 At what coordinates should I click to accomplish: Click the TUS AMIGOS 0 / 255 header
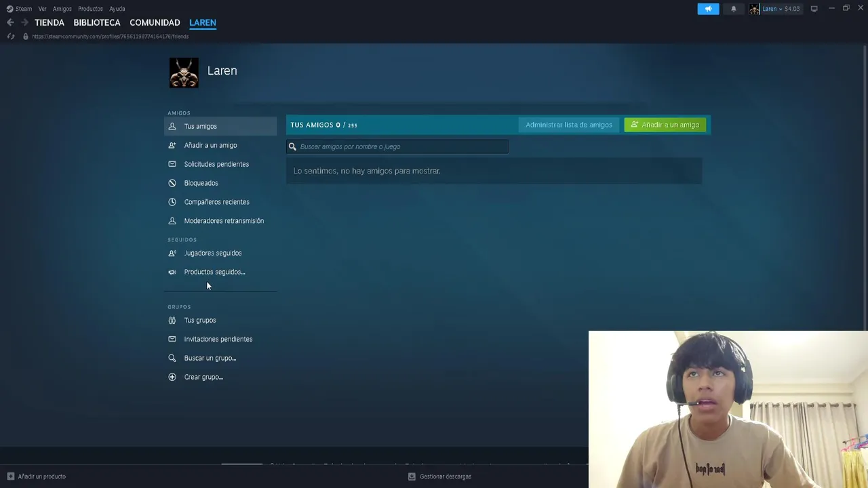click(x=324, y=125)
